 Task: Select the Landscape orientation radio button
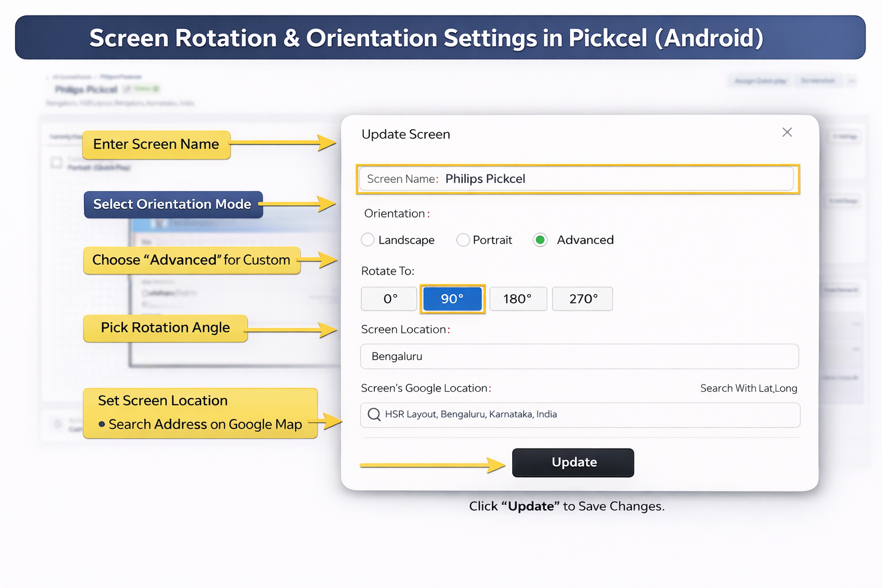pos(367,240)
